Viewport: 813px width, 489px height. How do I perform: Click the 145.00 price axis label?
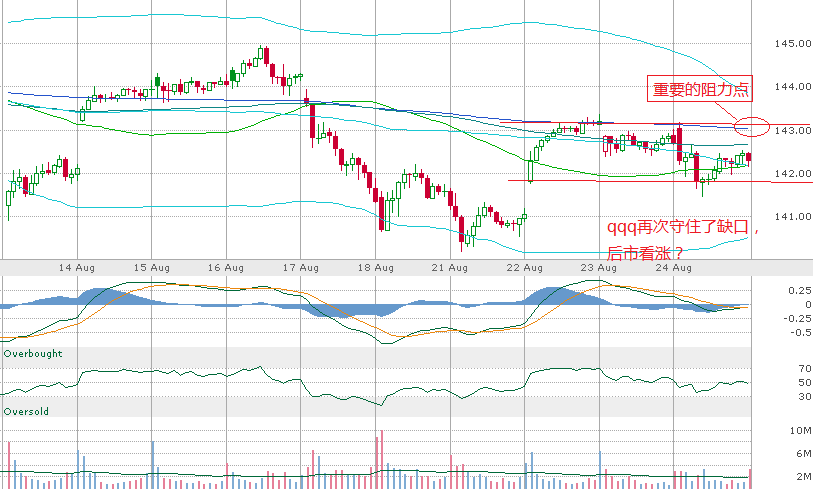[x=791, y=44]
